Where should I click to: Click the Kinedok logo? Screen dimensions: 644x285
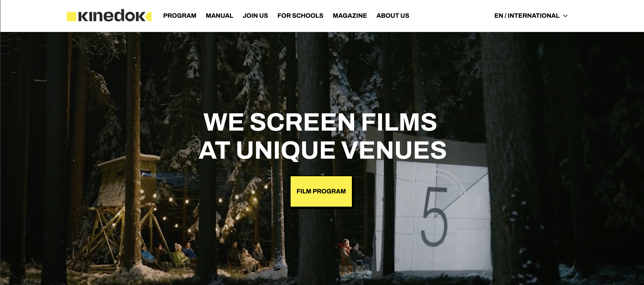(109, 15)
